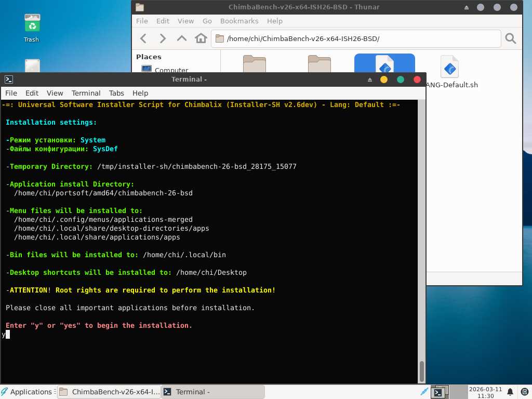Open the Terminal menu in the terminal menu bar

point(86,93)
